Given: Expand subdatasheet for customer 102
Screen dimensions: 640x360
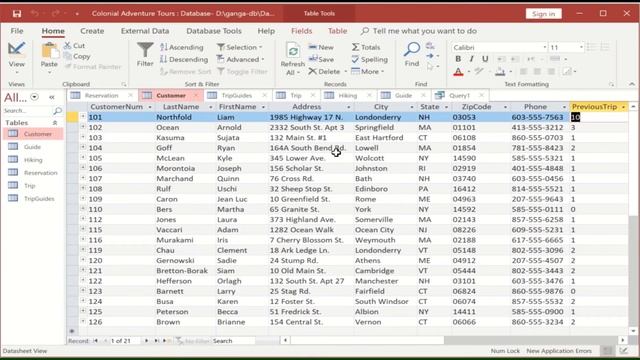Looking at the screenshot, I should pos(83,127).
